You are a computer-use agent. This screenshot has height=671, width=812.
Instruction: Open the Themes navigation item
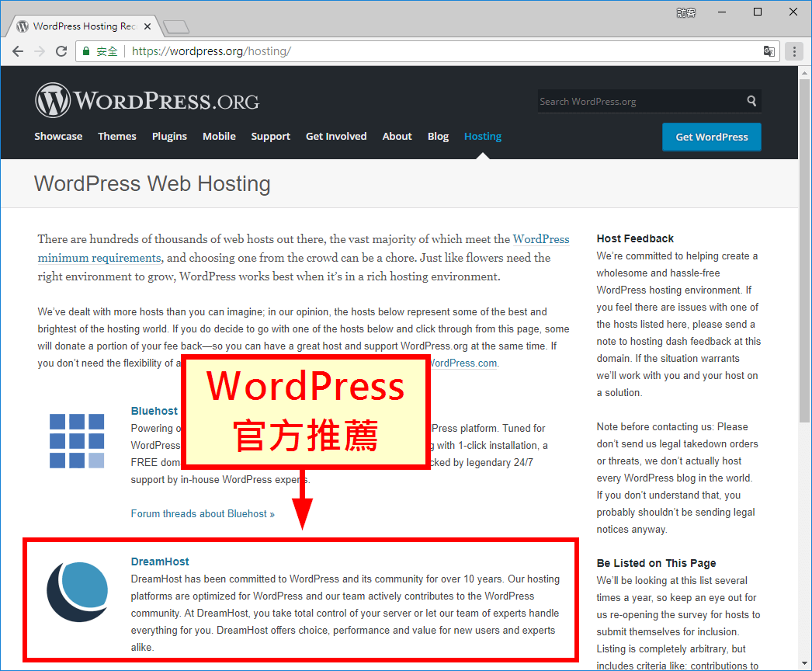[x=116, y=136]
